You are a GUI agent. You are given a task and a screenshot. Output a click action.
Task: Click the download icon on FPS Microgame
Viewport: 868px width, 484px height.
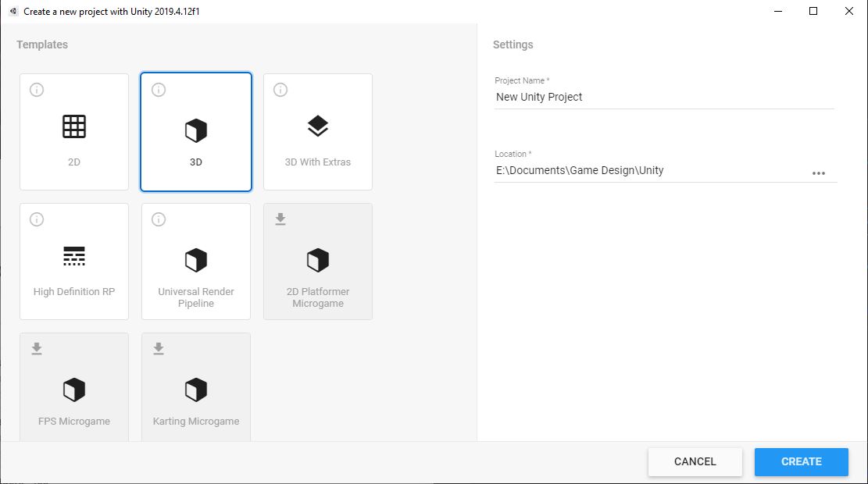tap(36, 349)
